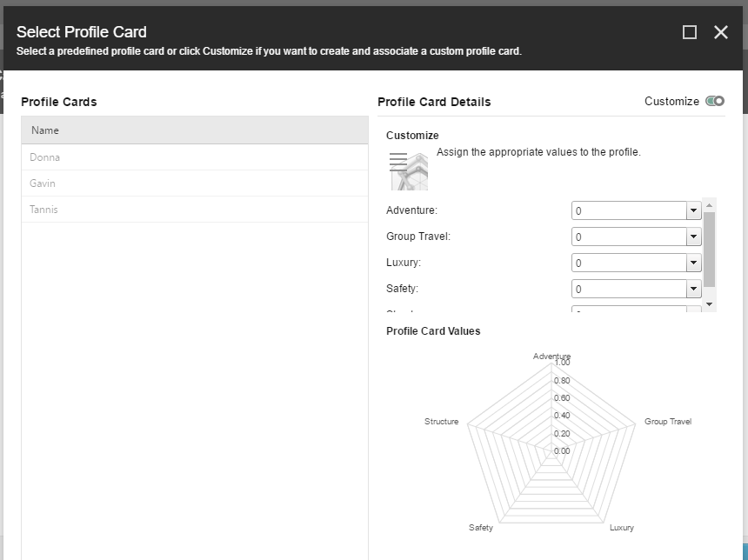
Task: Click the Safety label on radar chart
Action: (481, 528)
